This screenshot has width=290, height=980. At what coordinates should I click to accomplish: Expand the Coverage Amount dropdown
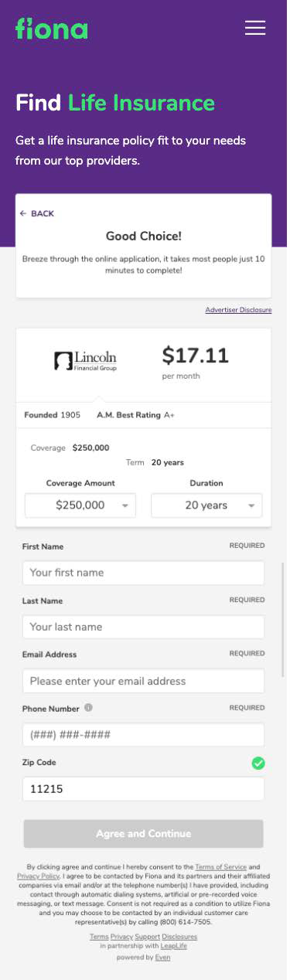point(80,505)
